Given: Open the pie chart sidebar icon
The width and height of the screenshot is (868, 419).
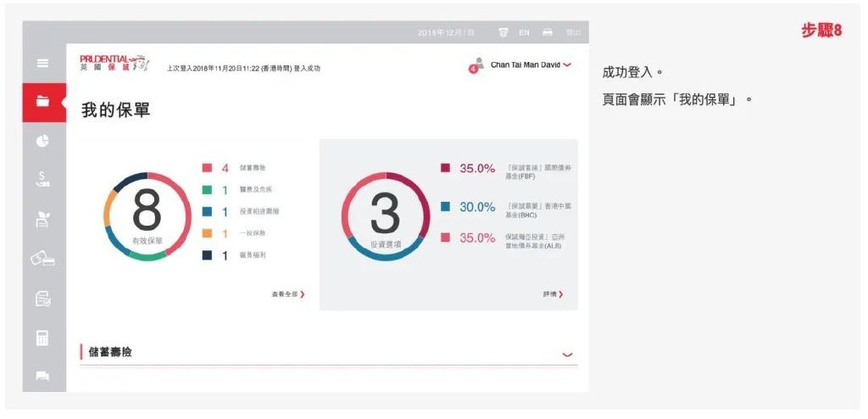Looking at the screenshot, I should (x=42, y=141).
